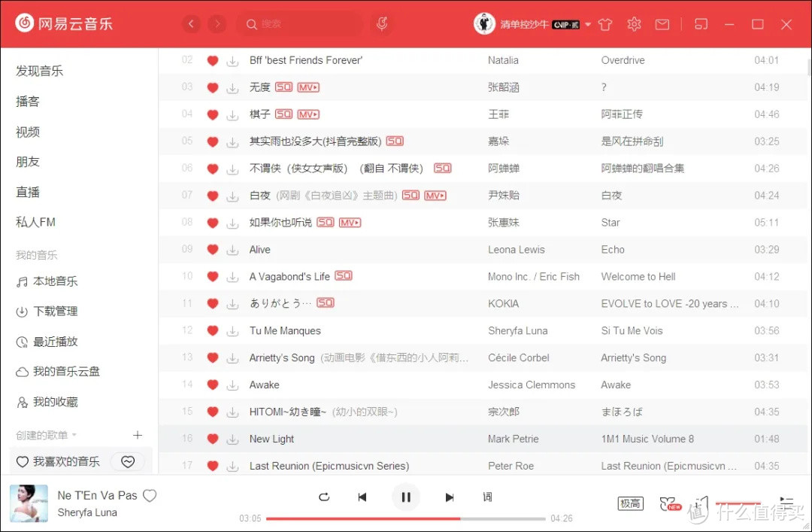Download the song Arrietty's Song

232,357
